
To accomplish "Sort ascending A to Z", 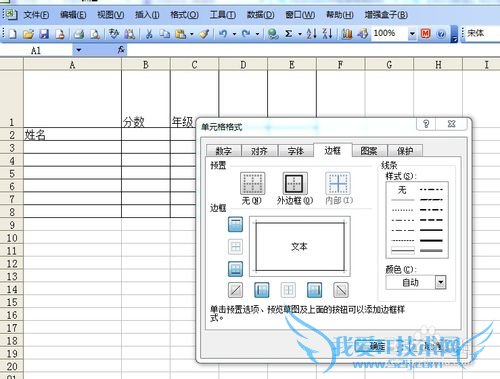I will tap(311, 34).
